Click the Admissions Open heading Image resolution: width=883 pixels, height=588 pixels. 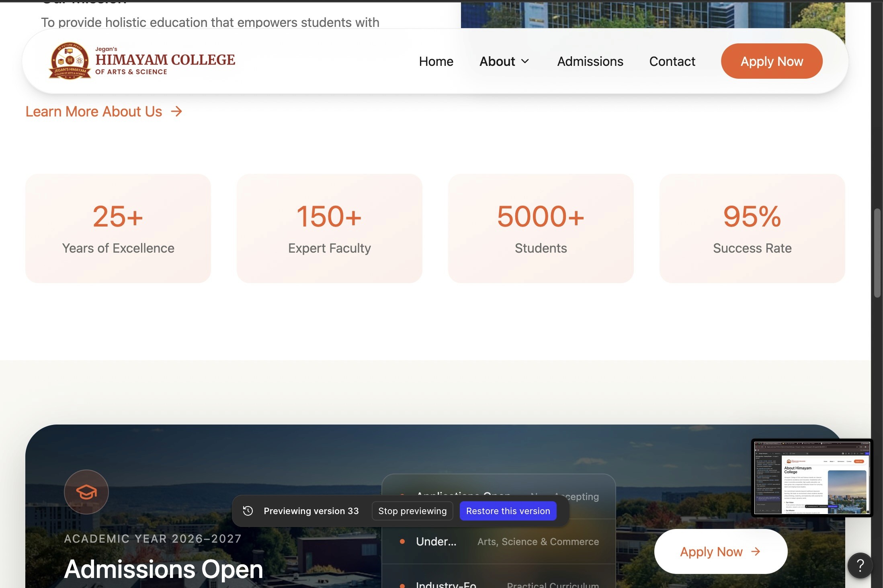pos(164,569)
